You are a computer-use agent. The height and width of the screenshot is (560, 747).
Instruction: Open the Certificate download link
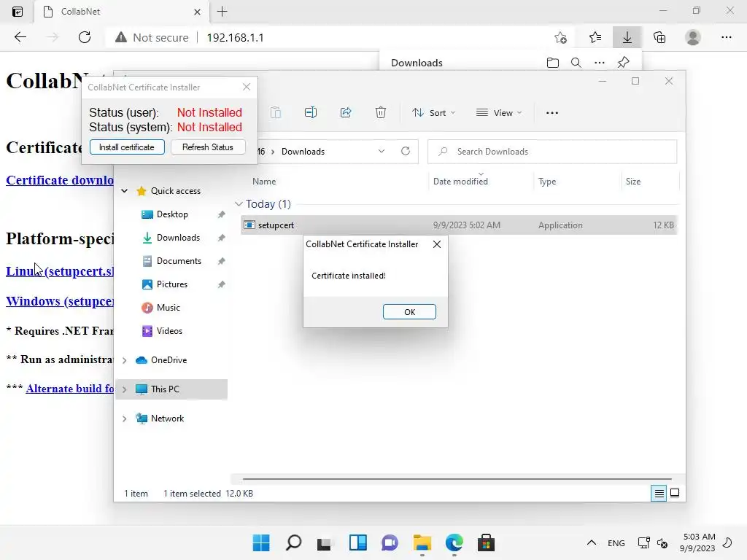coord(60,180)
